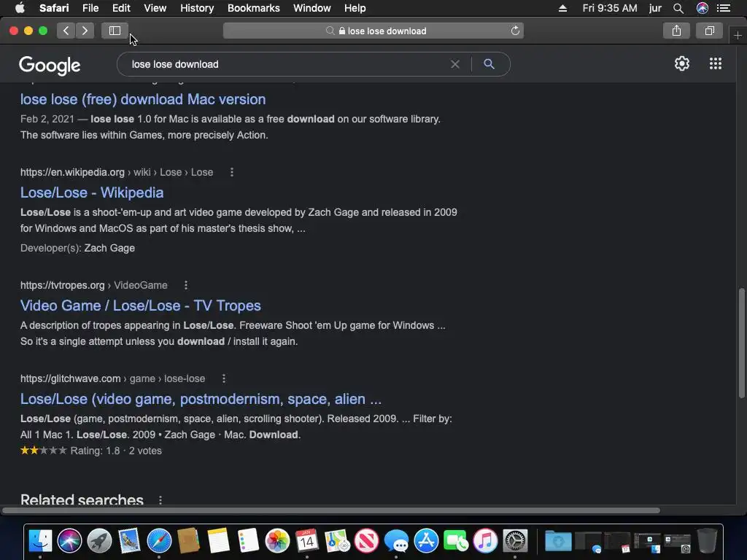
Task: Open Google settings gear
Action: [682, 64]
